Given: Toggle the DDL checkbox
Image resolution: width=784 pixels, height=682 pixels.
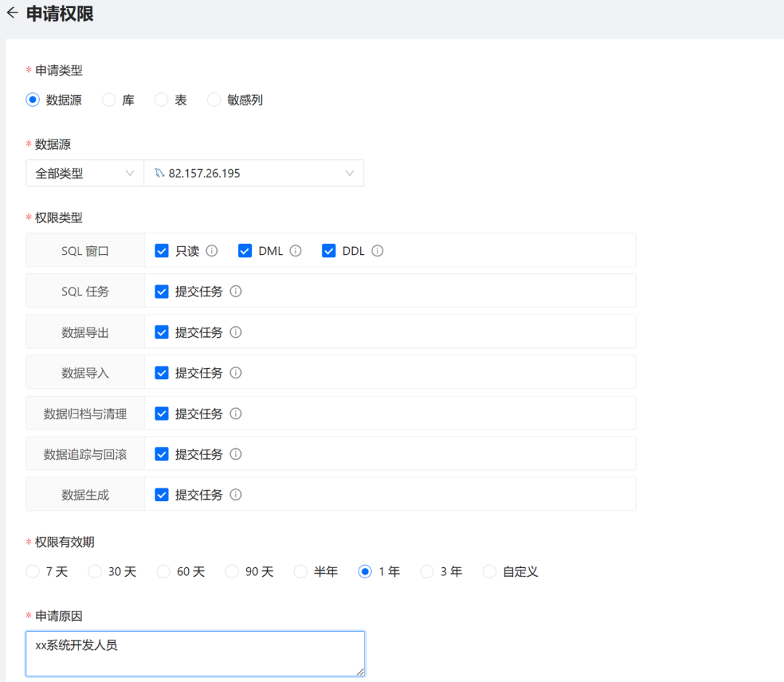Looking at the screenshot, I should tap(329, 251).
